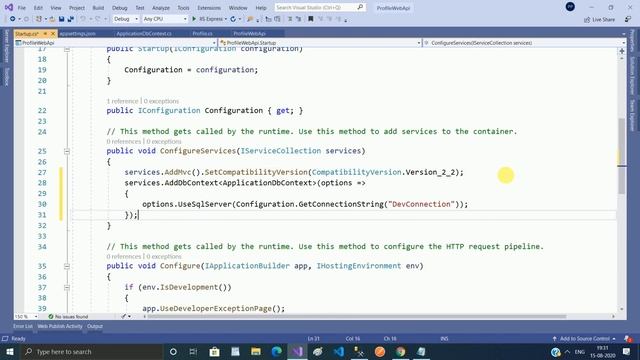This screenshot has width=640, height=360.
Task: Click the Navigate Backward toolbar icon
Action: (13, 19)
